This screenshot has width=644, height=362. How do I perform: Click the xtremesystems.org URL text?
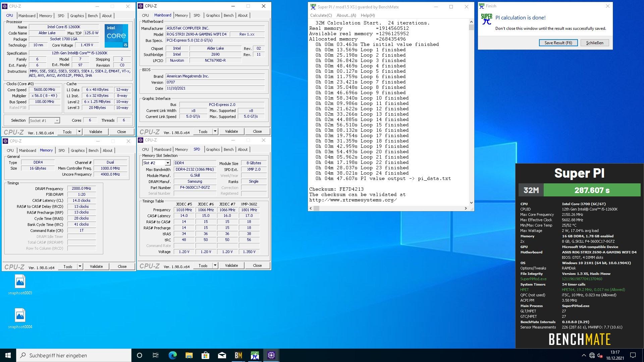pos(353,200)
